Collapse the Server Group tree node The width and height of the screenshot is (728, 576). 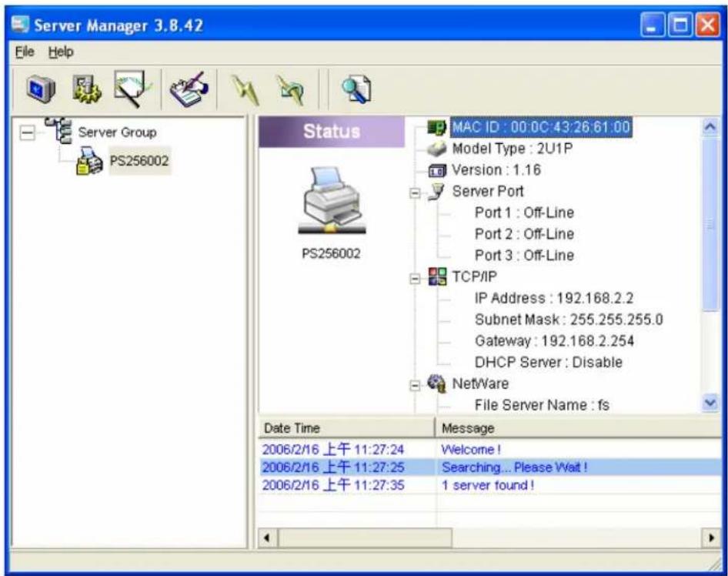click(28, 133)
